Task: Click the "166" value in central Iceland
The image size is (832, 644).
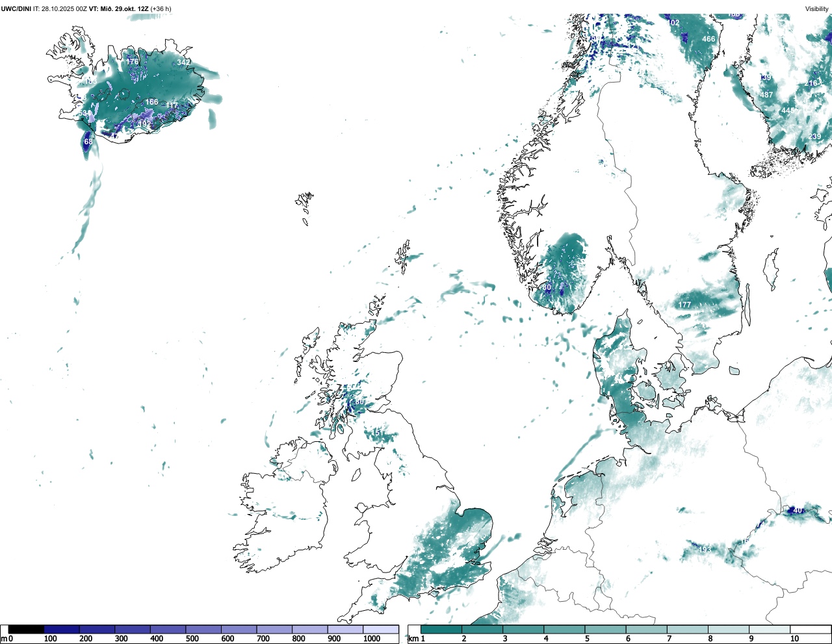Action: click(151, 102)
